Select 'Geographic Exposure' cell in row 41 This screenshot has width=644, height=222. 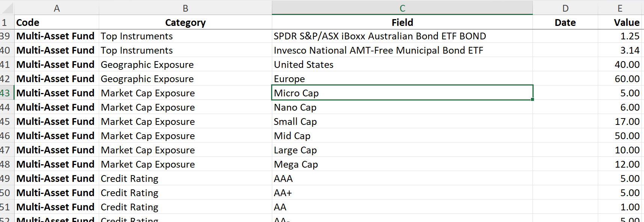[x=186, y=64]
